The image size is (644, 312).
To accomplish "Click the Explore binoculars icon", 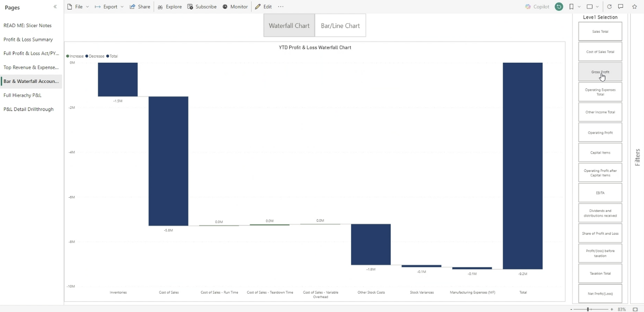I will tap(160, 7).
